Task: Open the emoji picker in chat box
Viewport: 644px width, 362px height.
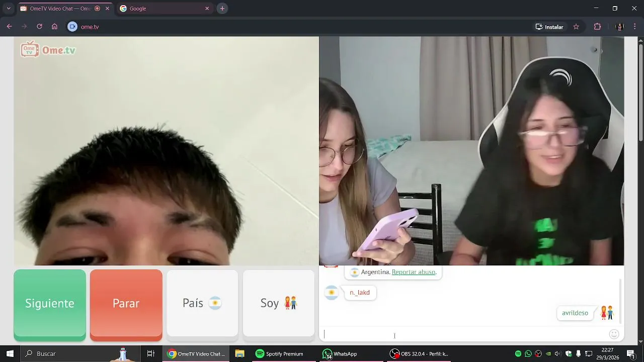Action: tap(614, 334)
